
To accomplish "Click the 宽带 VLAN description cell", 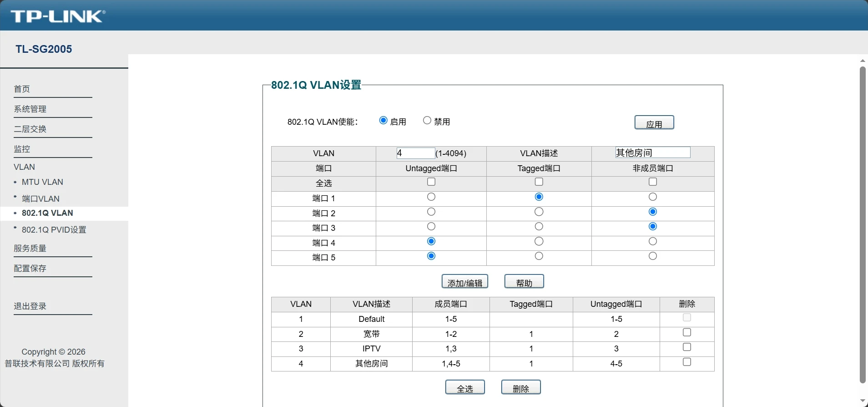I will coord(371,334).
